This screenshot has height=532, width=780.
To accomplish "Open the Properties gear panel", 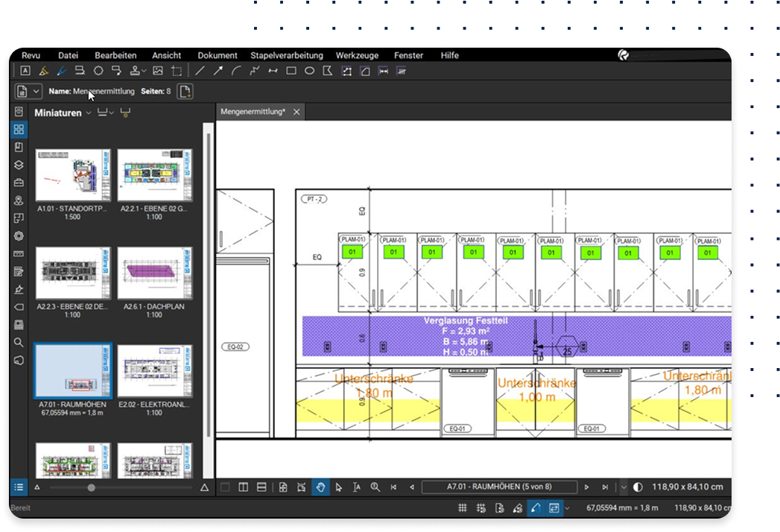I will coord(19,236).
